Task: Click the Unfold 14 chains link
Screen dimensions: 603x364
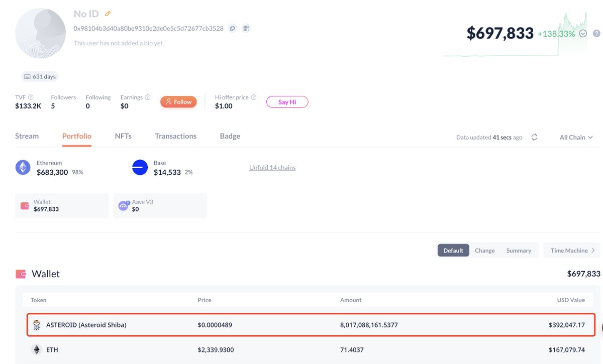Action: pos(272,168)
